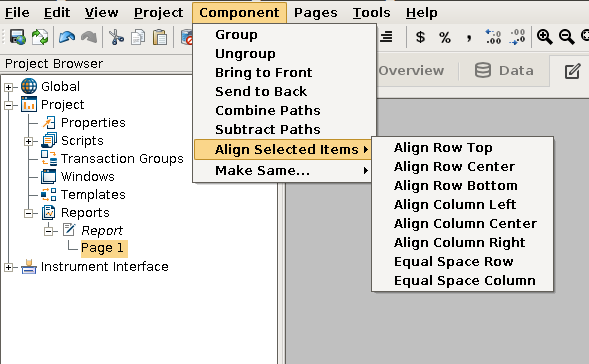Collapse the Report item node
The image size is (589, 364).
[48, 231]
